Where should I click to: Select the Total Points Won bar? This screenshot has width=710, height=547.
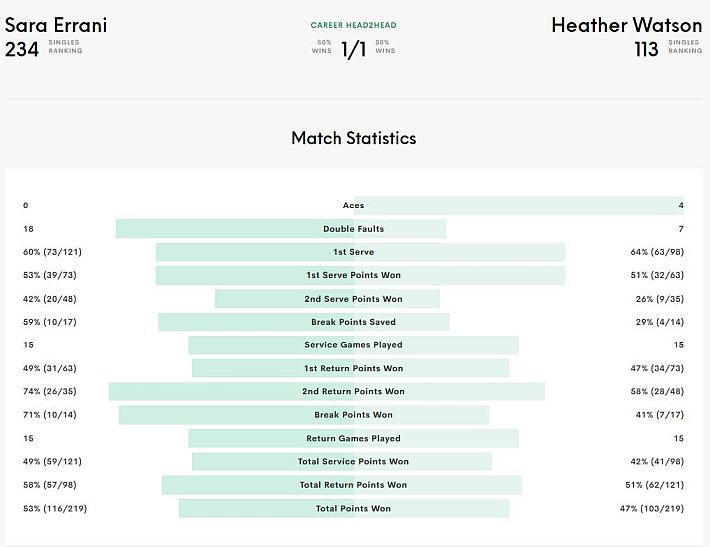(x=344, y=509)
